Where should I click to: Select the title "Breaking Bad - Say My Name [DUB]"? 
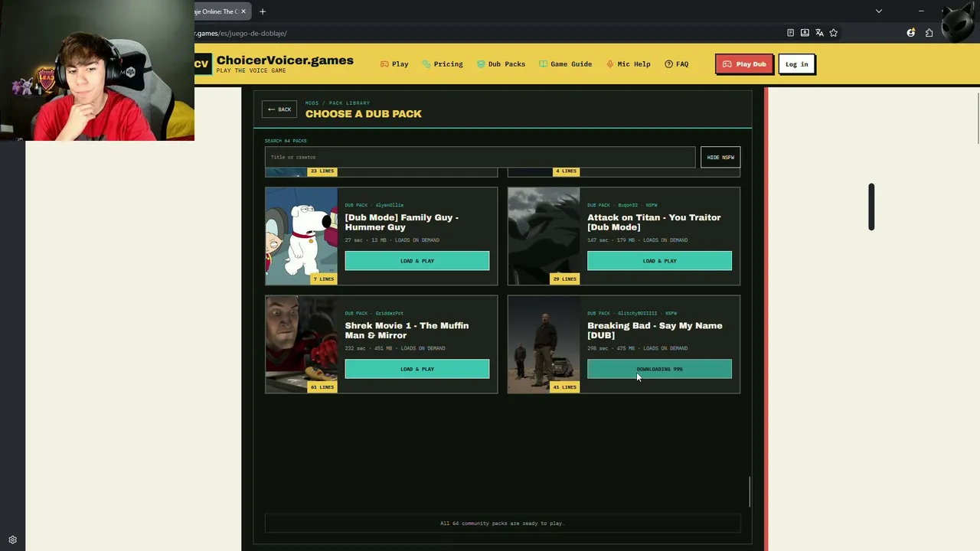(x=655, y=331)
